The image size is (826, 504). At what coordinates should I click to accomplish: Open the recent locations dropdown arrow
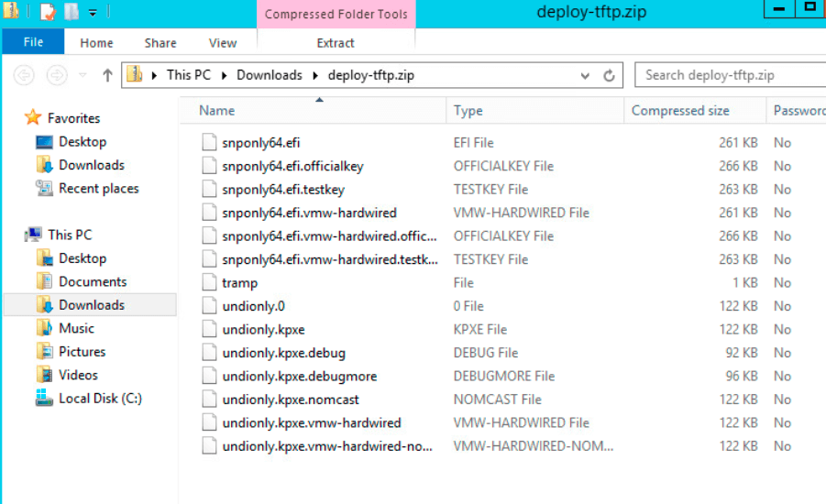coord(83,75)
